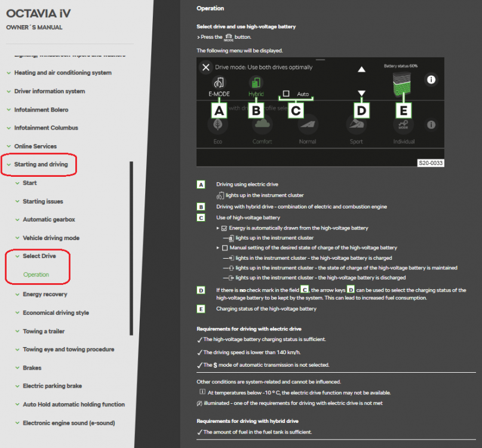Click figure reference label S20-0033
The width and height of the screenshot is (482, 448).
(x=431, y=163)
